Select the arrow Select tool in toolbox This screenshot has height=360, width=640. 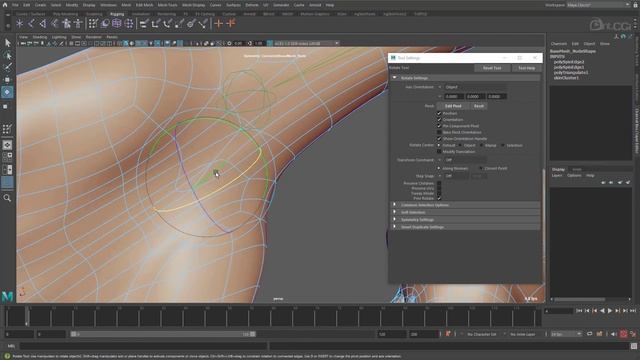(x=7, y=43)
